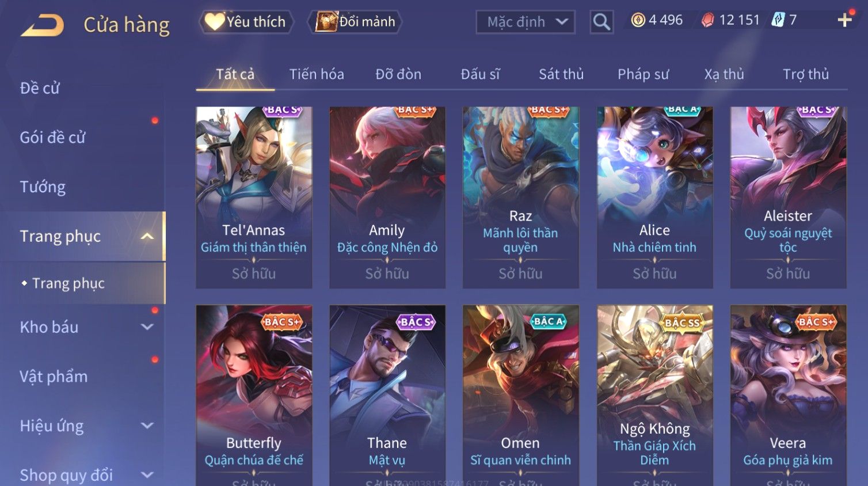
Task: Tap the golden back arrow icon
Action: [42, 25]
